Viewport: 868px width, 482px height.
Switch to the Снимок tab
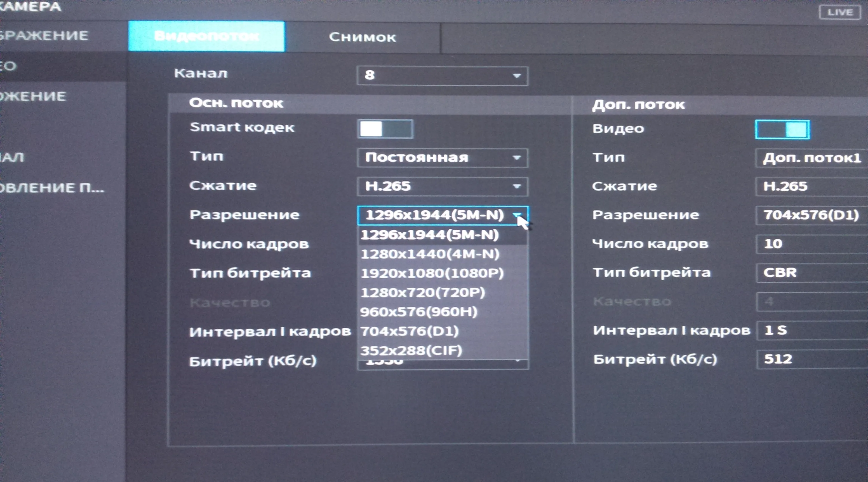coord(362,37)
